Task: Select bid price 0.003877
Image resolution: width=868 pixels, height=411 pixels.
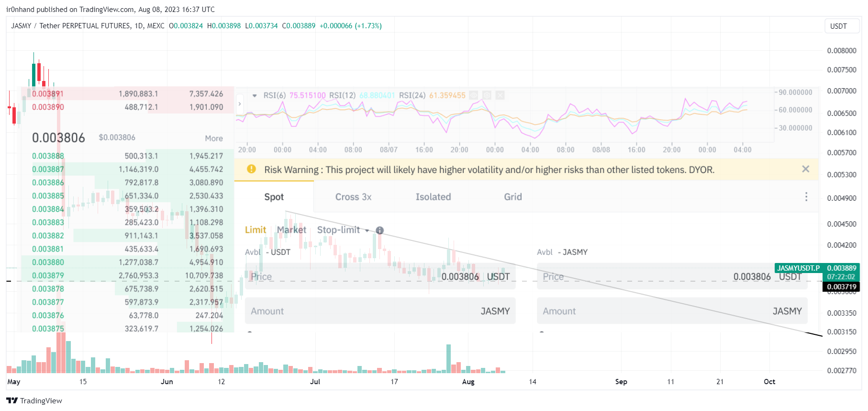Action: 48,302
